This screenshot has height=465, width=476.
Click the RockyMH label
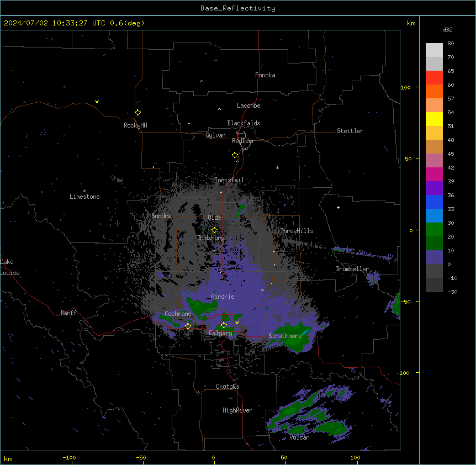[x=135, y=125]
